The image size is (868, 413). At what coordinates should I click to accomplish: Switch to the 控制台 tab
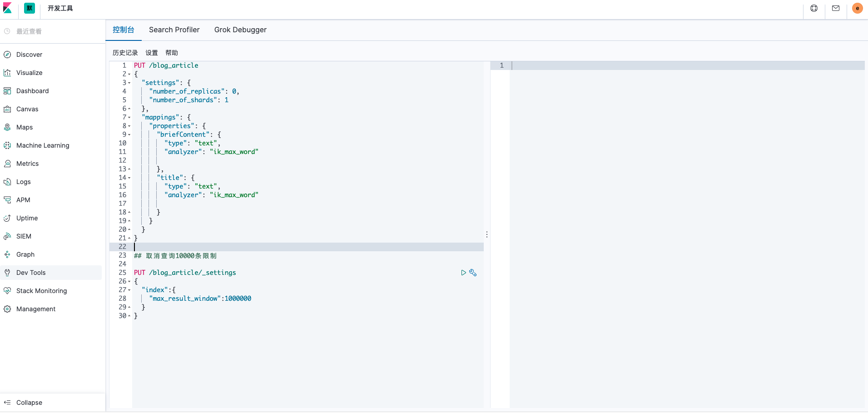click(124, 30)
